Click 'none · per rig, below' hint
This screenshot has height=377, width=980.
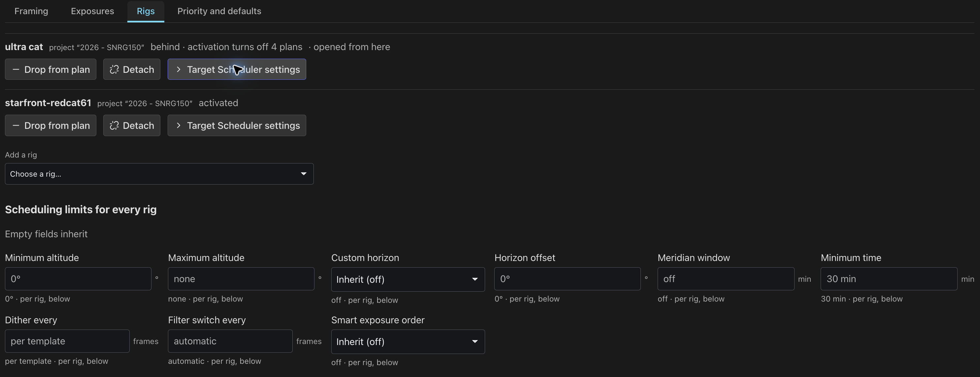point(206,299)
